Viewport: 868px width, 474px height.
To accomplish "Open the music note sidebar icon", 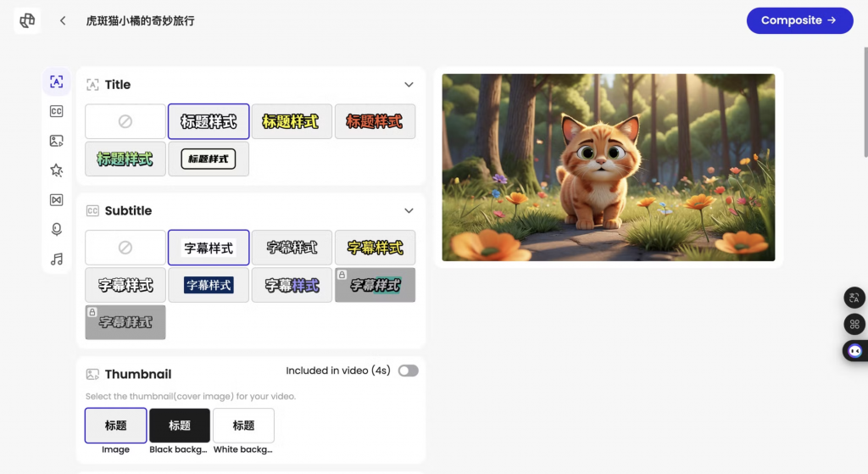I will (57, 259).
